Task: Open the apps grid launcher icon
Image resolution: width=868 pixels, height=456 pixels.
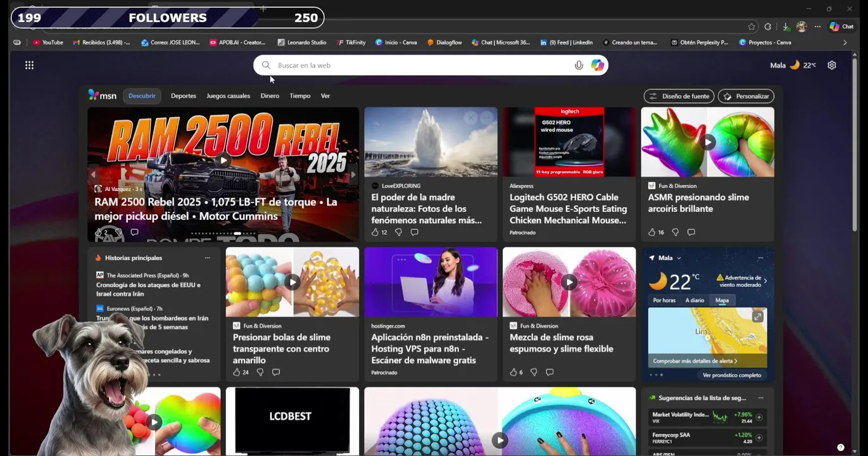Action: click(x=29, y=65)
